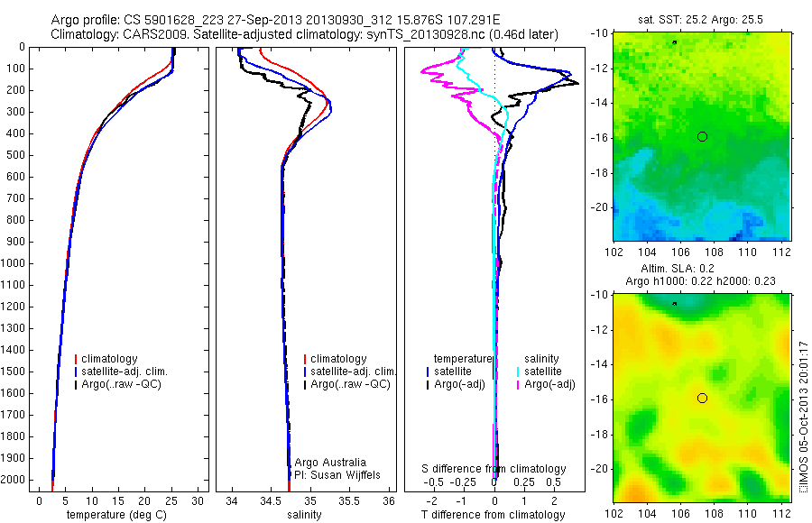Screen dimensions: 812x523
Task: Click the 'salinity' legend heading in the difference panel
Action: pyautogui.click(x=541, y=359)
